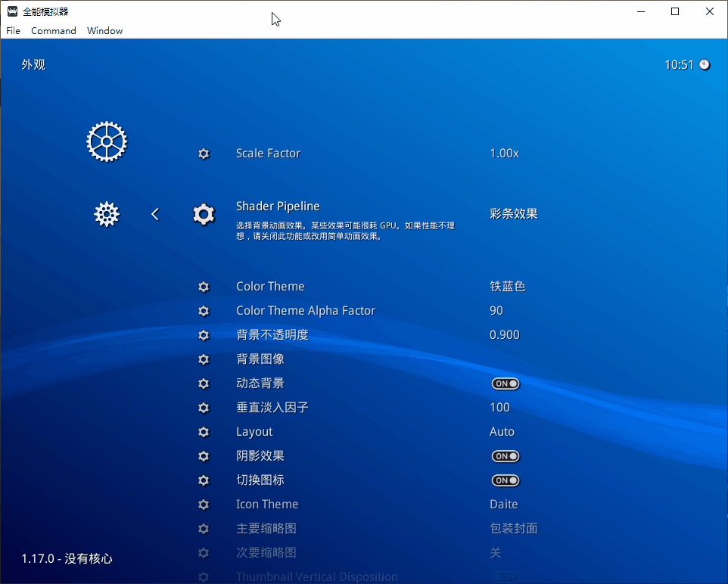Viewport: 728px width, 584px height.
Task: Maximize the 全能模拟器 window
Action: (675, 11)
